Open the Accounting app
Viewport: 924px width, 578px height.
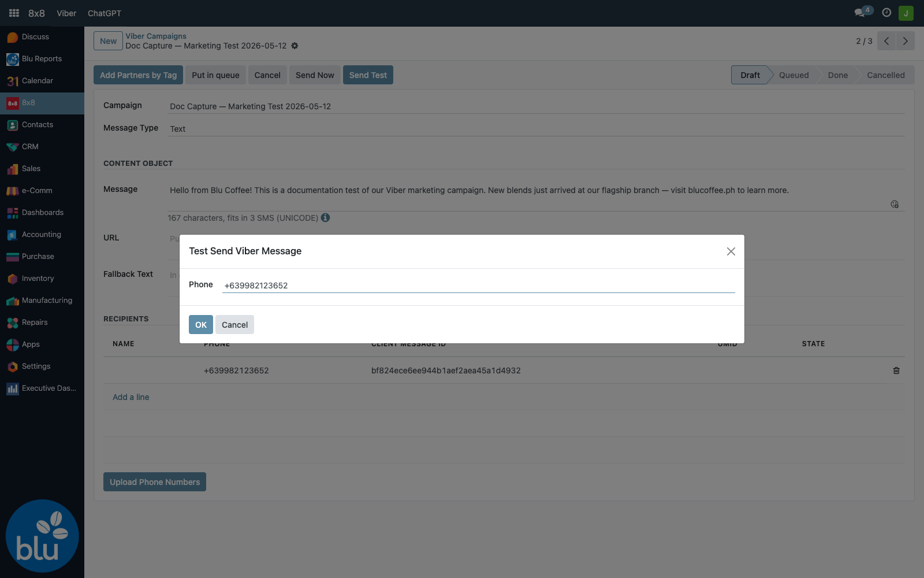42,235
